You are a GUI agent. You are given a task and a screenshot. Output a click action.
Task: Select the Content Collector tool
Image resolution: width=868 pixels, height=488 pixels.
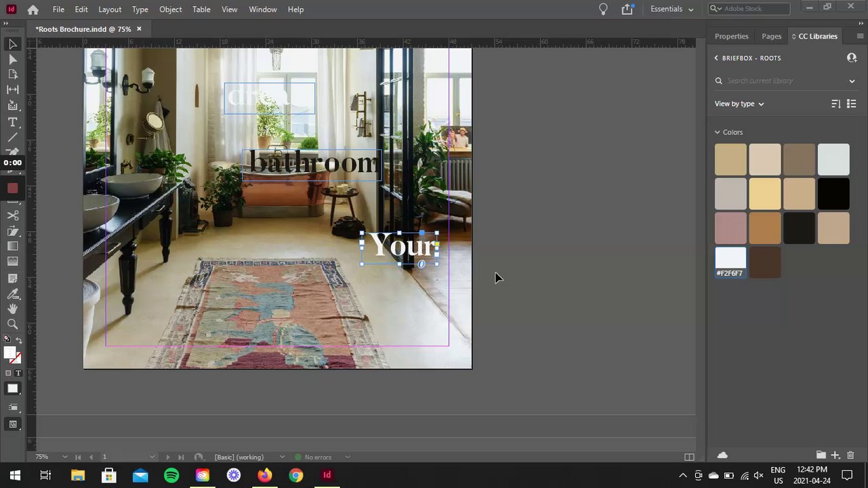tap(12, 105)
